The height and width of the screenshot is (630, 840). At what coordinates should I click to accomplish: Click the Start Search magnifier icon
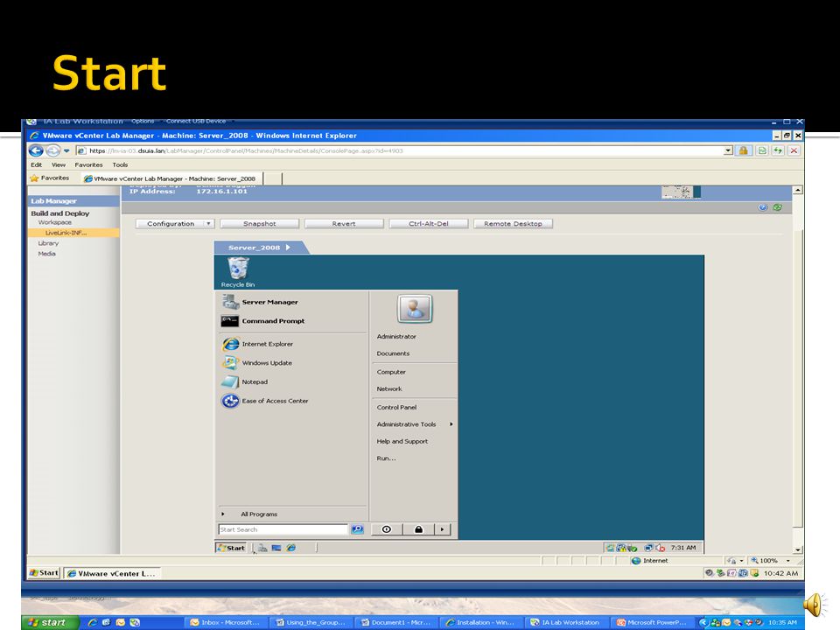[357, 529]
